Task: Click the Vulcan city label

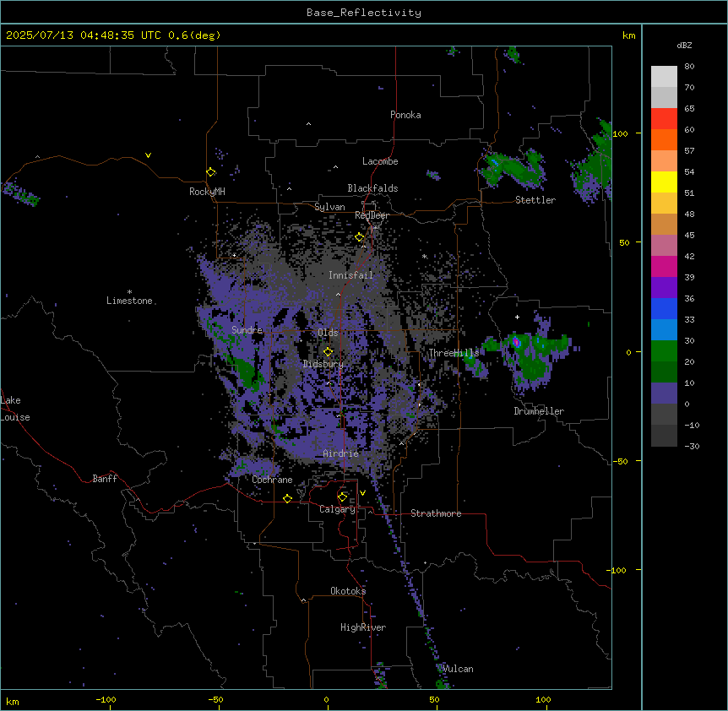Action: [458, 669]
